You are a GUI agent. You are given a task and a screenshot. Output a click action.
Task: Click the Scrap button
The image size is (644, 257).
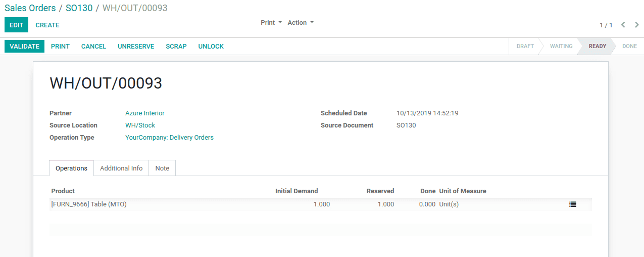point(176,46)
